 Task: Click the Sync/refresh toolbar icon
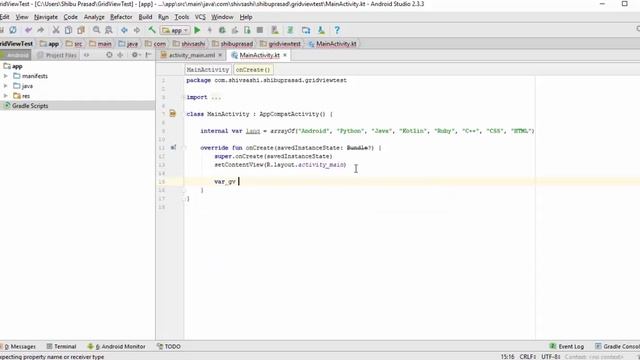(13, 30)
